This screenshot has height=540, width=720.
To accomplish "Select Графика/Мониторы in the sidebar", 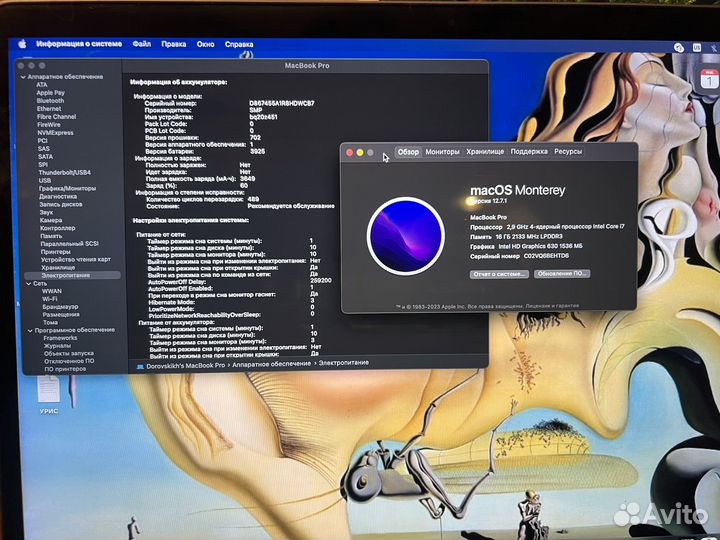I will (68, 188).
